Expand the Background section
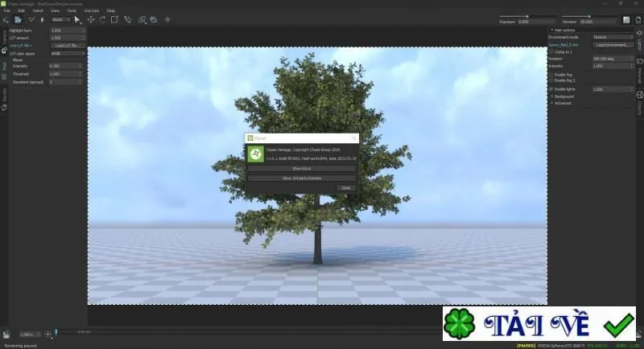Screen dimensions: 644x349 pos(552,96)
